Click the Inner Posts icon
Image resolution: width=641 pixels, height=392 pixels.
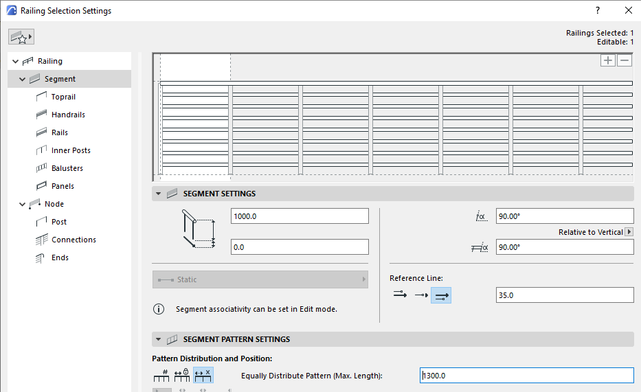[41, 150]
